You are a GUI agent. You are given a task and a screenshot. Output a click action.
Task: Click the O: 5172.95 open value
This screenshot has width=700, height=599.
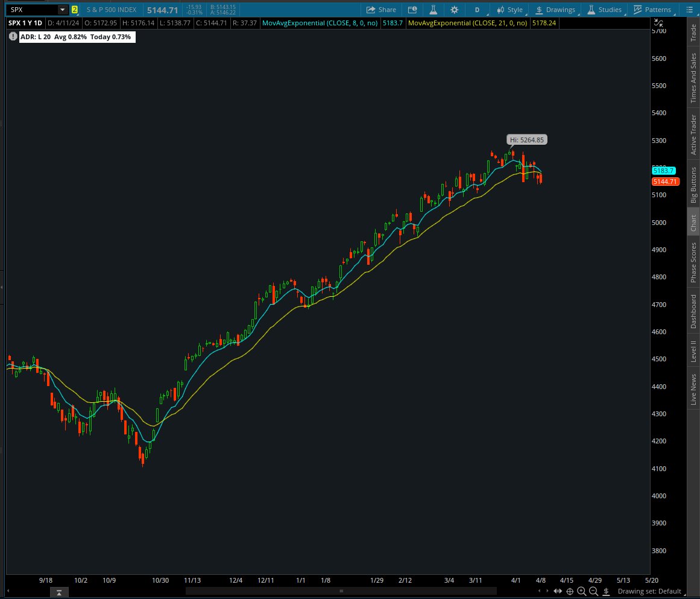click(x=101, y=23)
